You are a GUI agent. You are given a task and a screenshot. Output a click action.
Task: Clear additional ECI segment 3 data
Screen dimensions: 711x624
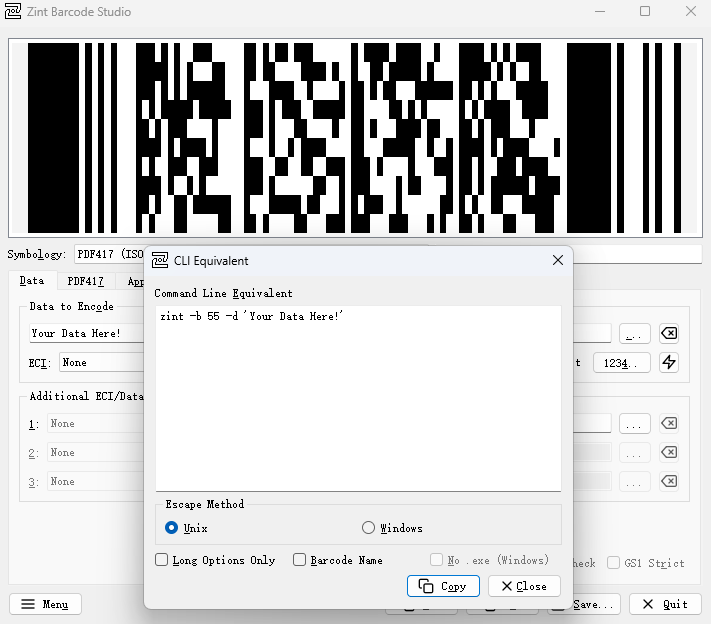click(x=669, y=482)
